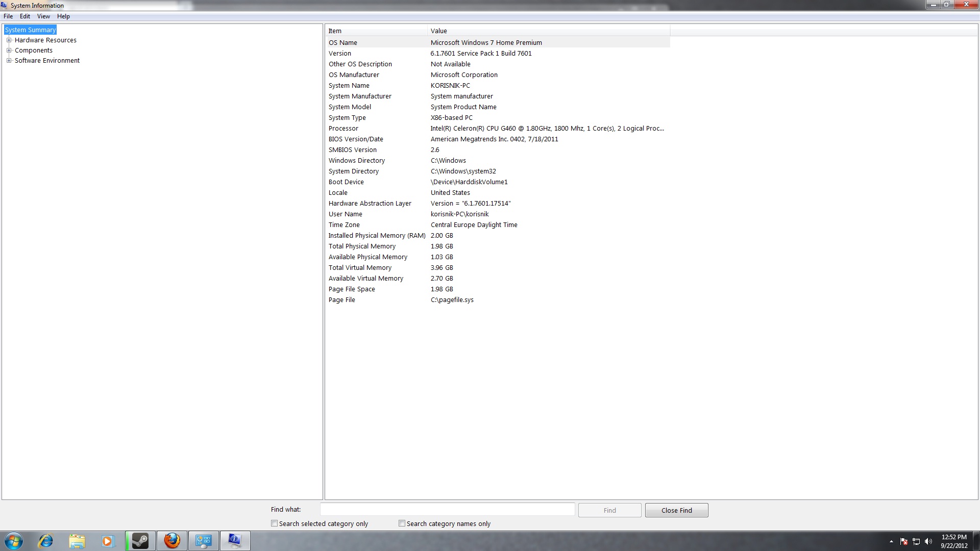Open the File menu
This screenshot has width=980, height=551.
[8, 16]
